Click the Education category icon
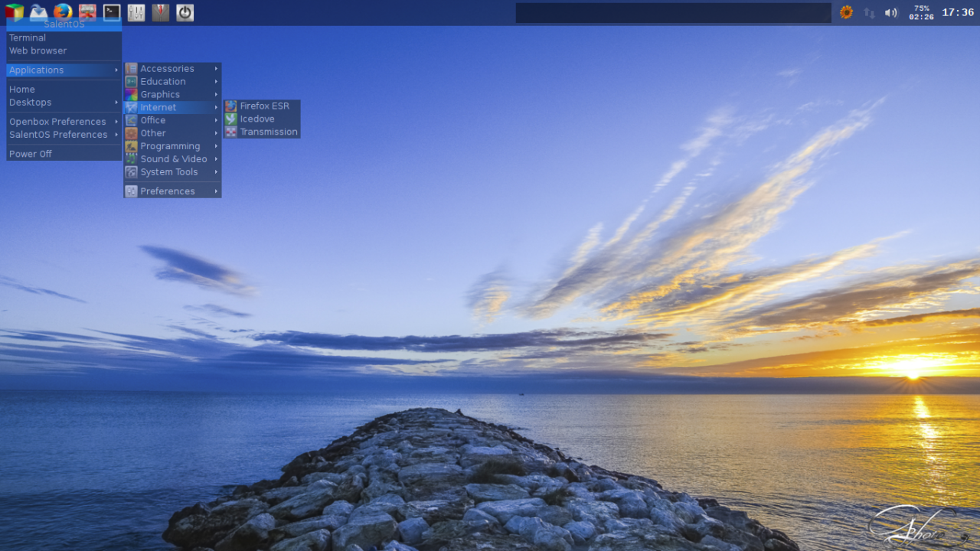 click(x=131, y=81)
